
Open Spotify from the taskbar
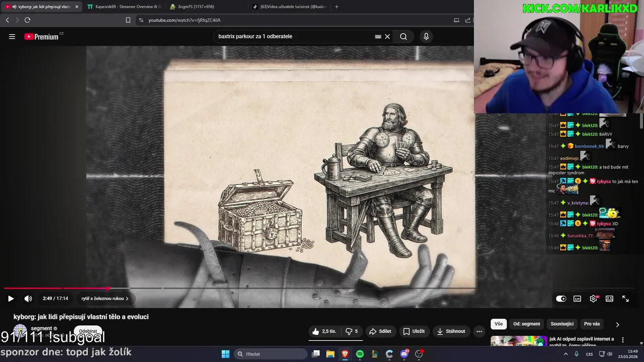(360, 354)
